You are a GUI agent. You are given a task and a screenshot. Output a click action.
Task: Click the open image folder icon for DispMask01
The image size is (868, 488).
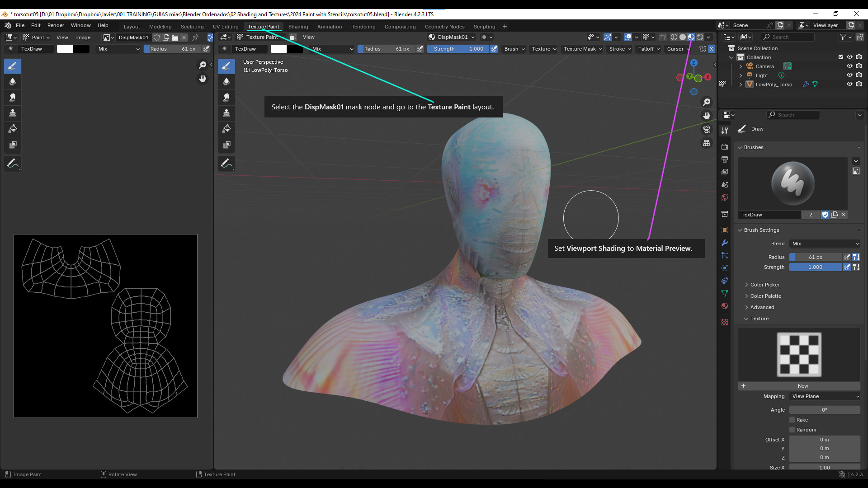(x=175, y=38)
